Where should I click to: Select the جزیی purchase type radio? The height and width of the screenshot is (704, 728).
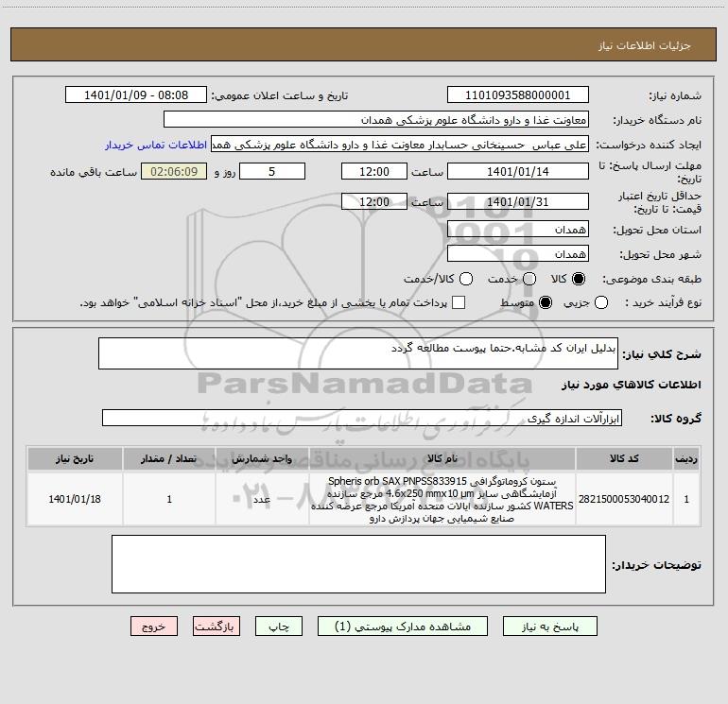click(x=600, y=302)
